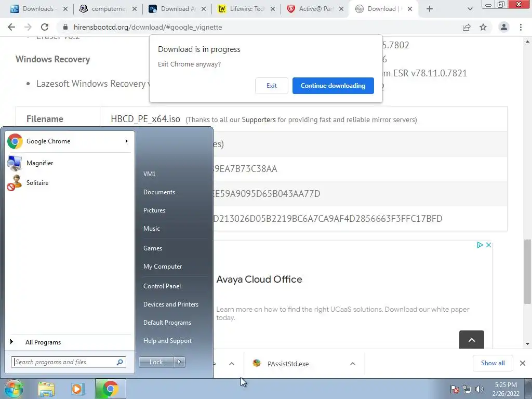Image resolution: width=532 pixels, height=399 pixels.
Task: Click the scroll to top arrow button
Action: [472, 340]
